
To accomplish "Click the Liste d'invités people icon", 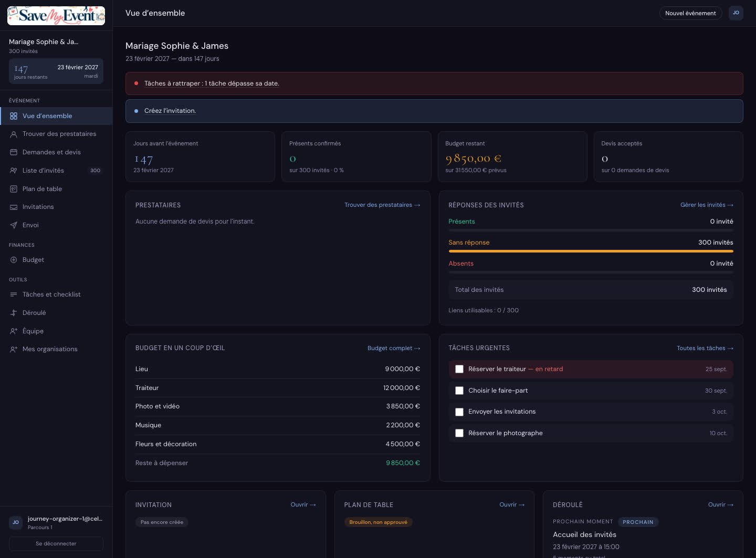I will 14,171.
